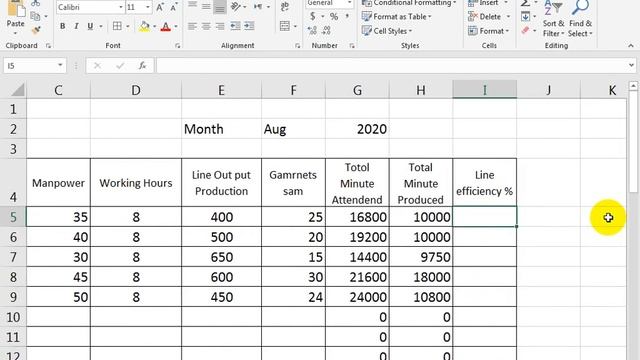Click the Clear eraser icon
Screen dimensions: 640x360
(x=525, y=31)
